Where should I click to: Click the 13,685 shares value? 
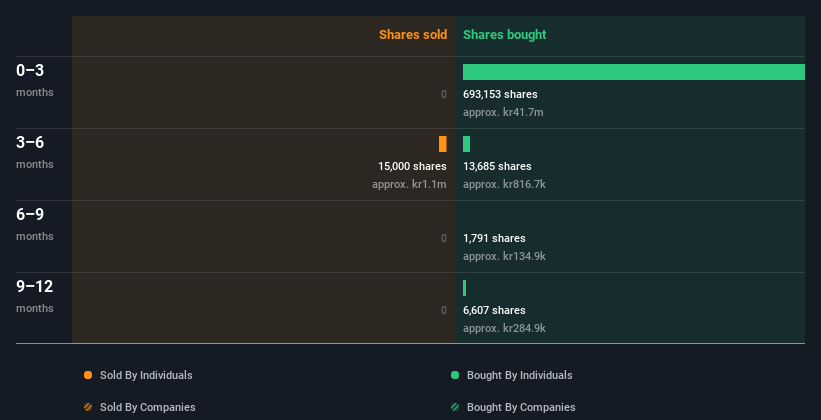pyautogui.click(x=497, y=166)
